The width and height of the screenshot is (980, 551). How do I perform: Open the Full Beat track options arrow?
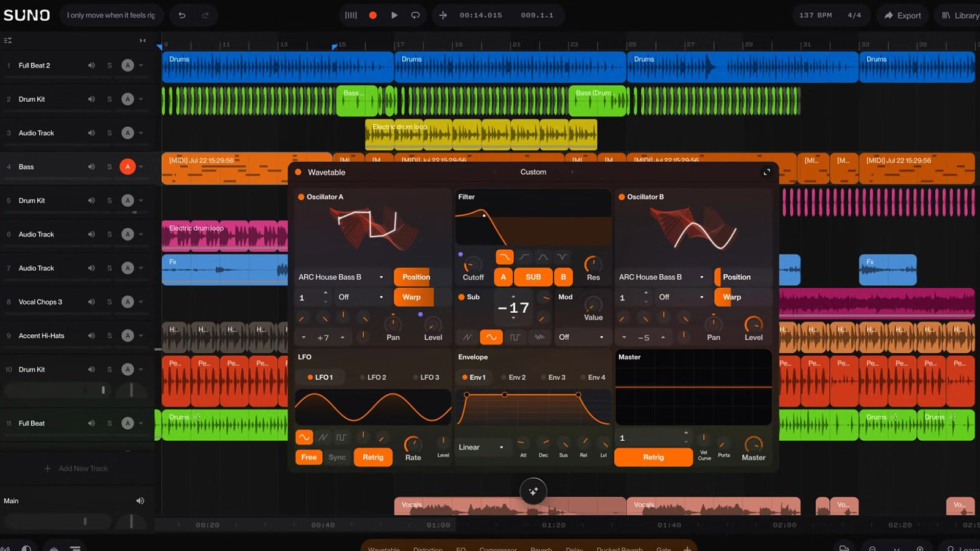click(x=141, y=423)
